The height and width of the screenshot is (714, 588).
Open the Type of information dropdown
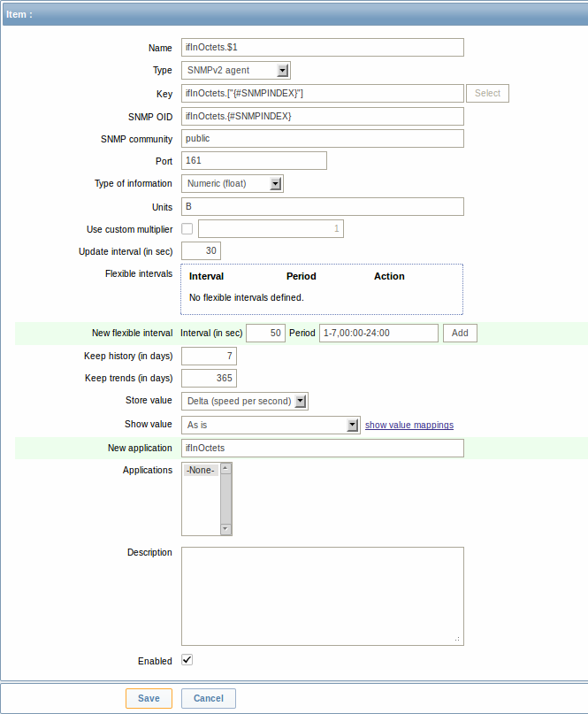[232, 183]
